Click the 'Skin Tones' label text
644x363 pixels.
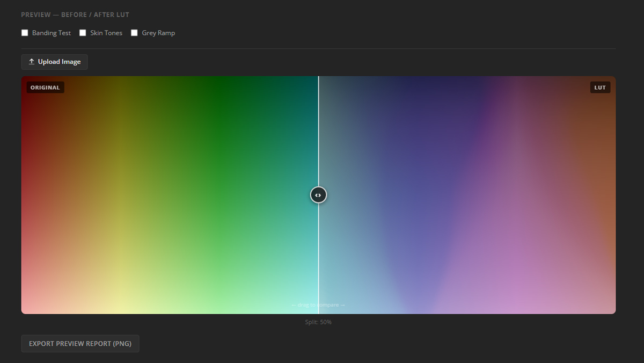click(x=106, y=33)
